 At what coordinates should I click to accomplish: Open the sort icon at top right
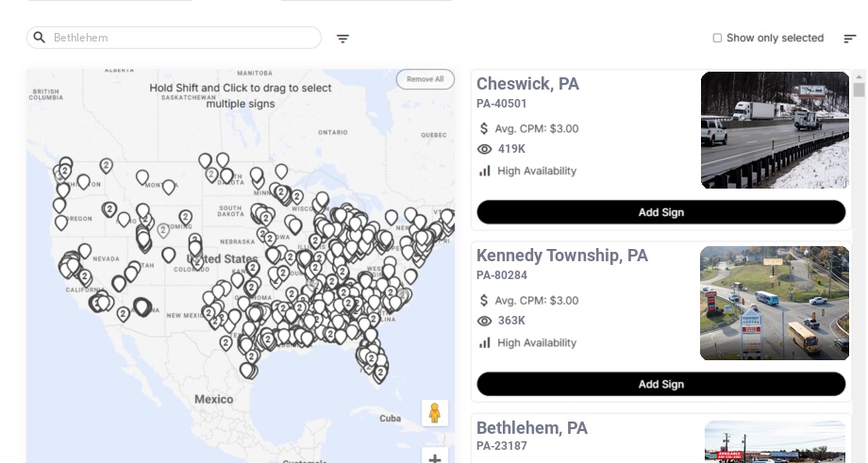[849, 39]
